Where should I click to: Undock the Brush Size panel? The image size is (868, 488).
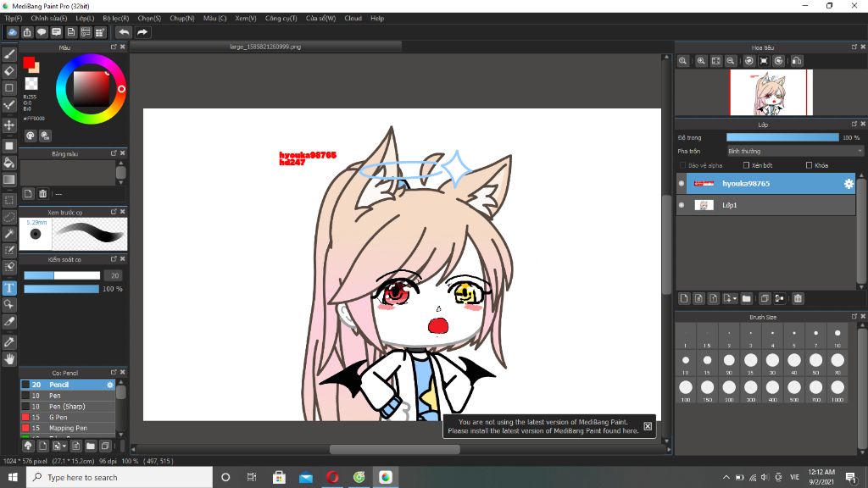click(x=854, y=317)
